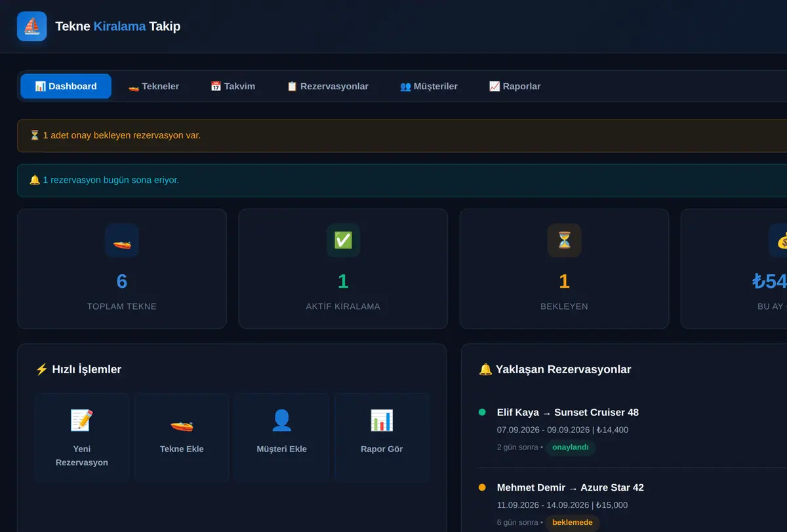This screenshot has width=787, height=532.
Task: Click the lightning icon beside Hızlı İşlemler
Action: click(41, 369)
